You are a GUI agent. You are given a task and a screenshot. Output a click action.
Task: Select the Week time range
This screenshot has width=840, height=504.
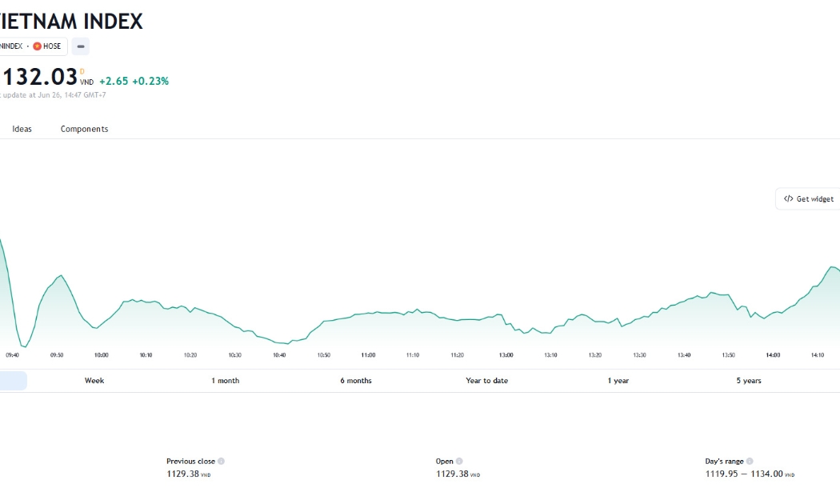[94, 381]
